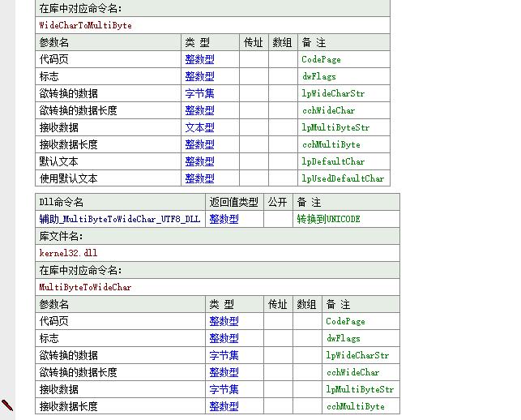Image resolution: width=521 pixels, height=420 pixels.
Task: Select the MultiByteToWideChar library command name
Action: 85,287
